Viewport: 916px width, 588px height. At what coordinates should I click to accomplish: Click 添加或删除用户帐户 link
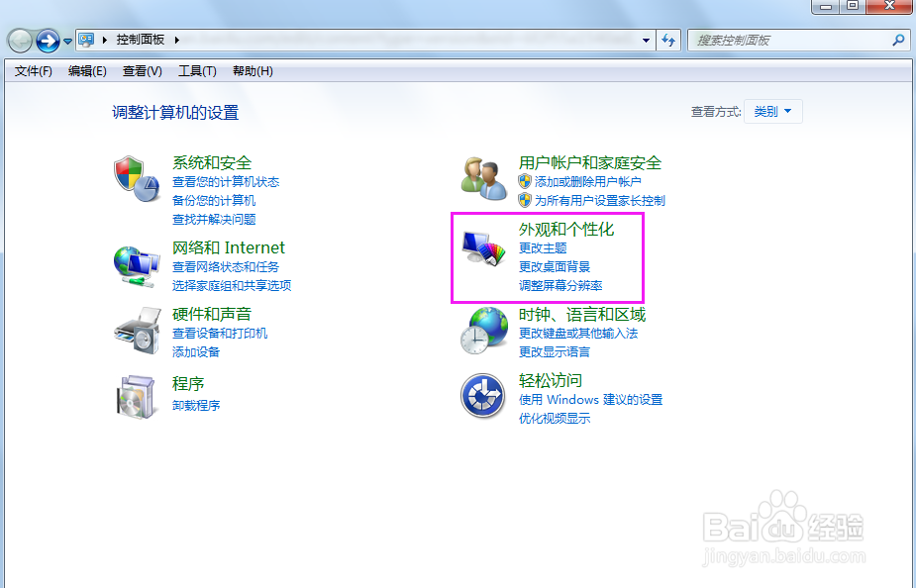(587, 181)
